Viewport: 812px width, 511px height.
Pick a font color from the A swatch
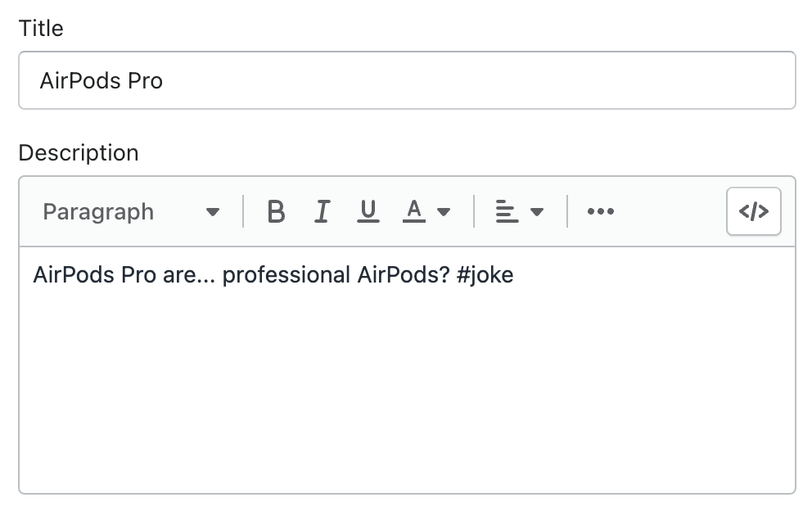(x=415, y=211)
